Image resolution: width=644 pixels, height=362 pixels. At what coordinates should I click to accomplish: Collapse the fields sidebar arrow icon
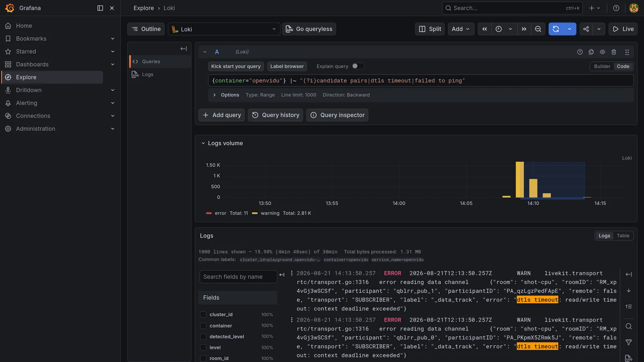coord(282,275)
